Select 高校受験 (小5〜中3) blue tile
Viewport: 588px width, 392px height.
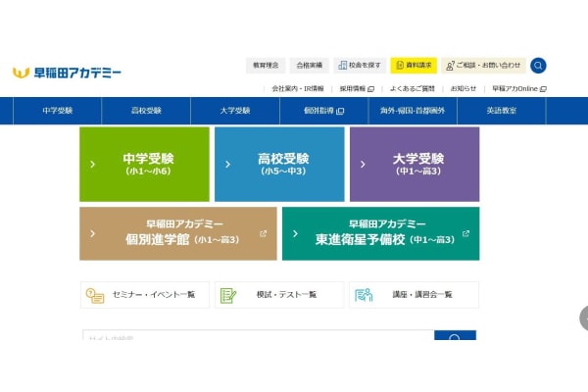(x=279, y=165)
